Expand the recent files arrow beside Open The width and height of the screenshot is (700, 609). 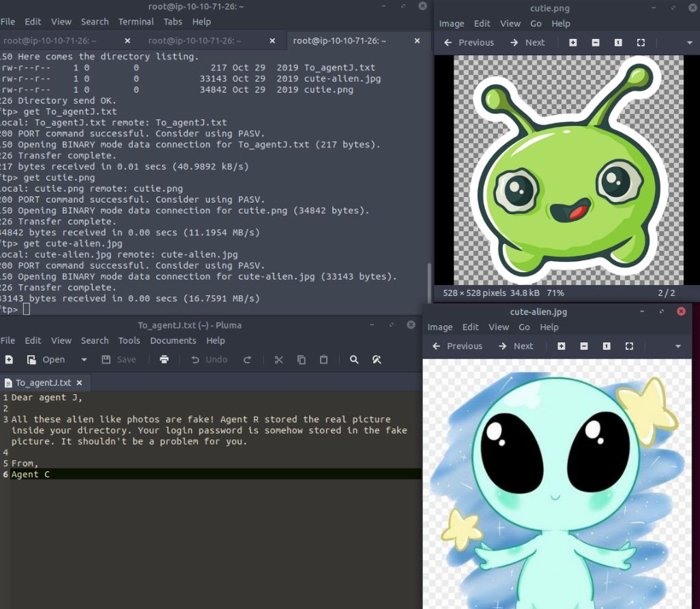tap(84, 359)
